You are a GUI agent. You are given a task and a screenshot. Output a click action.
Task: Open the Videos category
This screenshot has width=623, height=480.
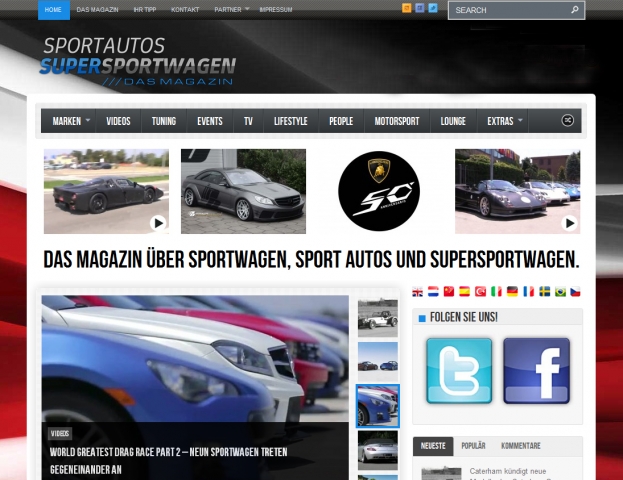118,121
